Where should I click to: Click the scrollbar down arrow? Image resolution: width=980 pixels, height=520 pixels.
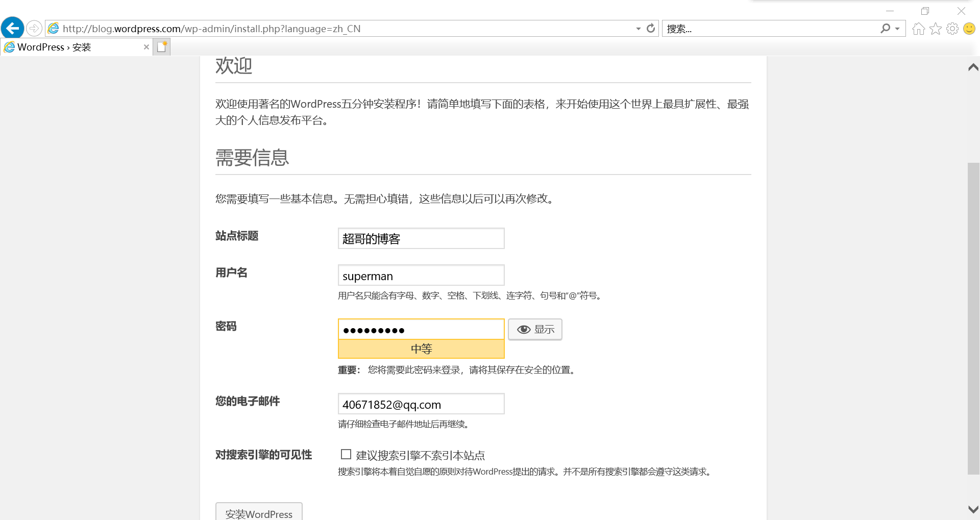973,509
